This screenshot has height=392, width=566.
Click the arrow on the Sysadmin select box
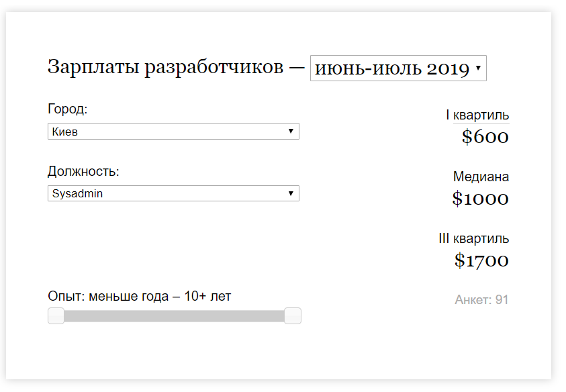pyautogui.click(x=291, y=193)
